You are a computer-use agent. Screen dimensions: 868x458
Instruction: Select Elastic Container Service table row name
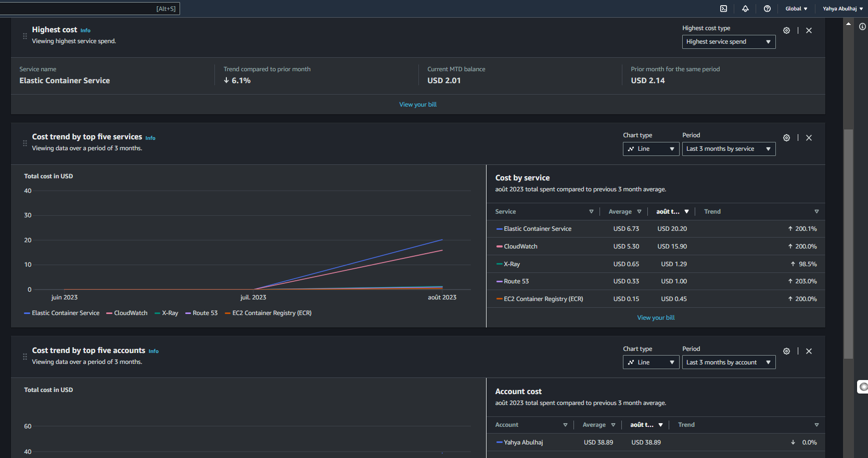538,229
